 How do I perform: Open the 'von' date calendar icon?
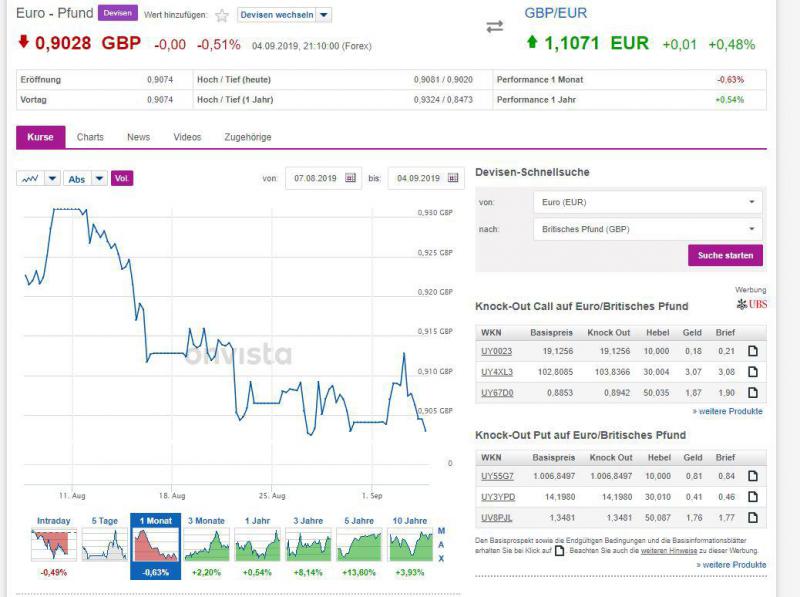coord(351,178)
